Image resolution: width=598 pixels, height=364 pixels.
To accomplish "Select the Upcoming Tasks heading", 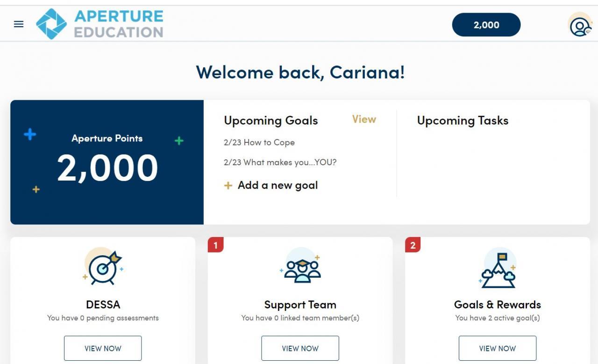I will click(463, 120).
